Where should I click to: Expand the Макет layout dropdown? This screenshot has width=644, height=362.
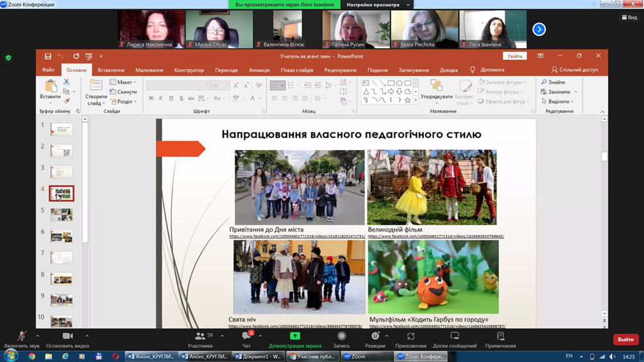pyautogui.click(x=124, y=83)
